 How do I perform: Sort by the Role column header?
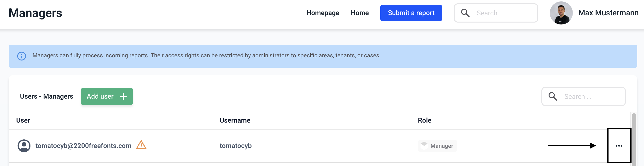pos(425,120)
